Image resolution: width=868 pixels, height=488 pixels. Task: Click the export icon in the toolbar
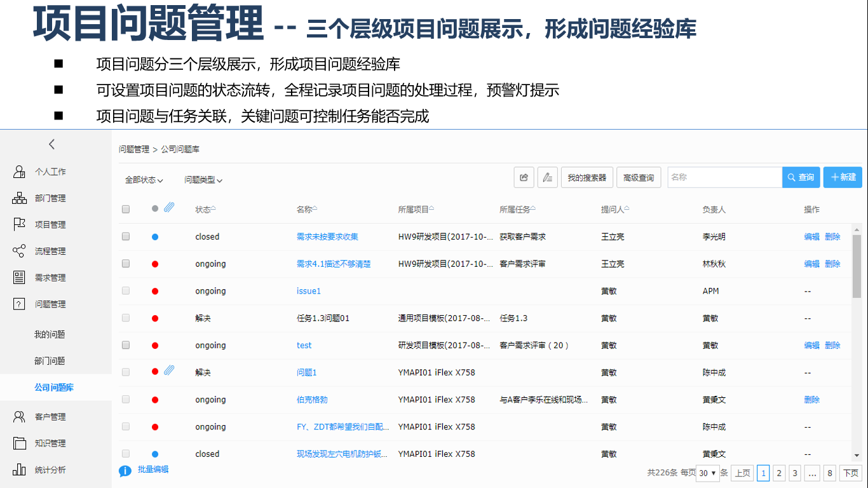point(524,178)
